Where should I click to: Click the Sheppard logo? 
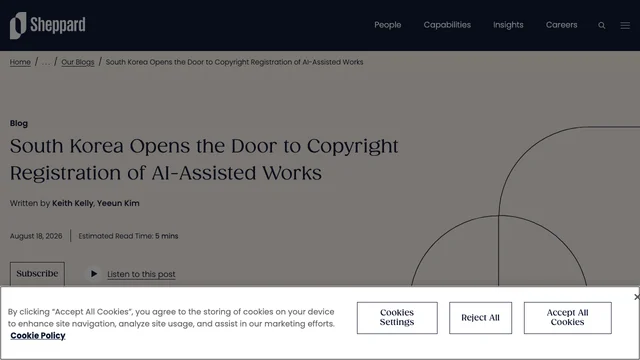tap(48, 25)
